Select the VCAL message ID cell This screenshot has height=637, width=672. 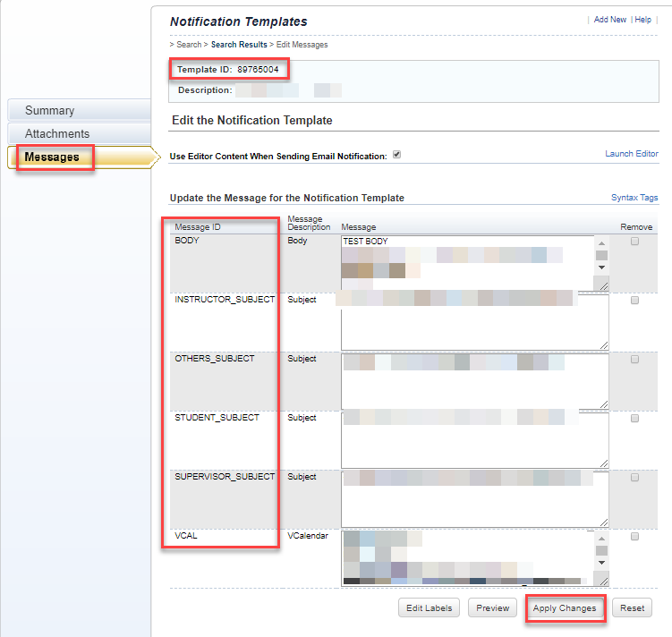(186, 536)
